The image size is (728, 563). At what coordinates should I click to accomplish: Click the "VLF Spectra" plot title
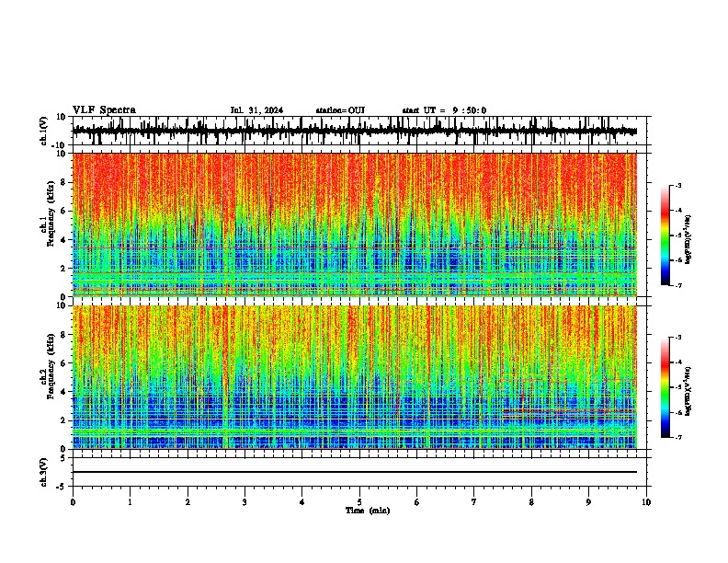coord(104,110)
